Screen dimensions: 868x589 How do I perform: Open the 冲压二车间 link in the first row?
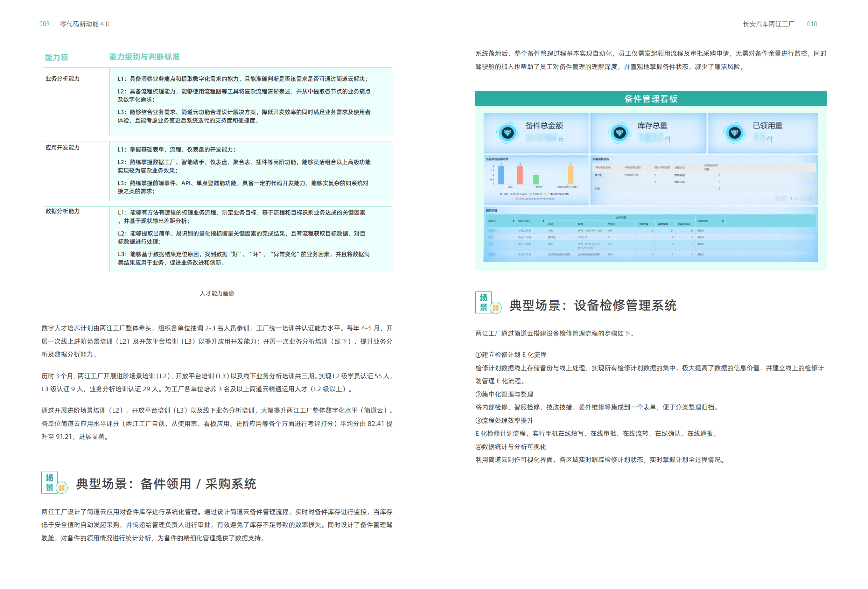525,230
